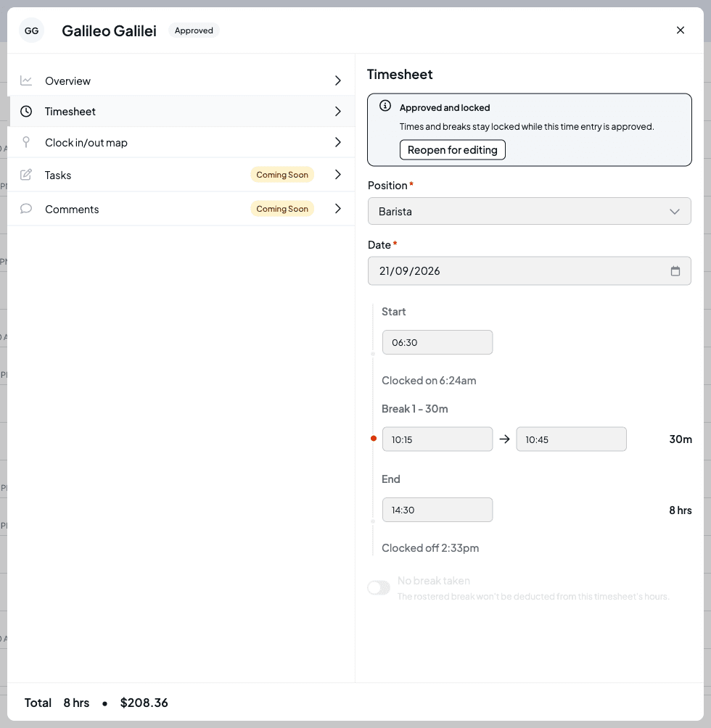
Task: Click the 8 hrs value beside End
Action: (x=681, y=510)
